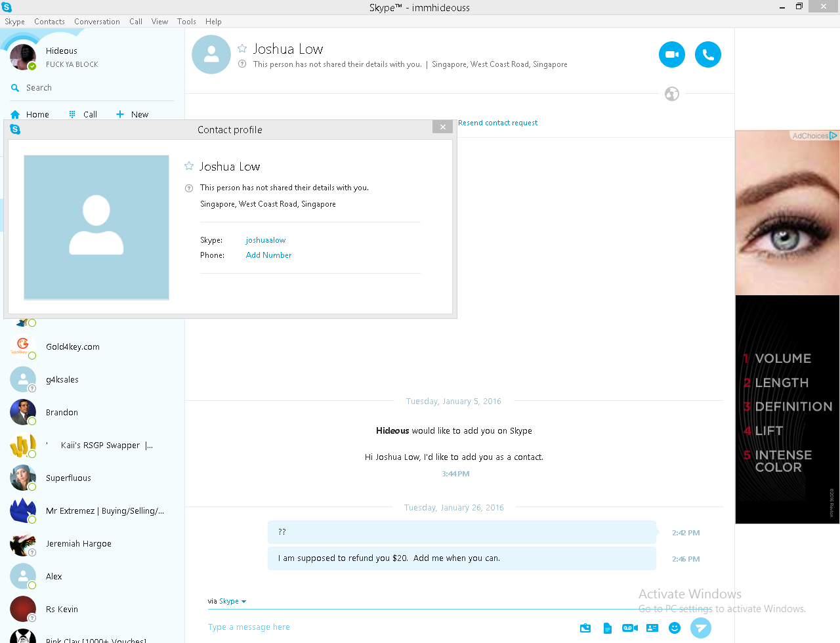
Task: Click the question mark icon in the conversation header
Action: 242,64
